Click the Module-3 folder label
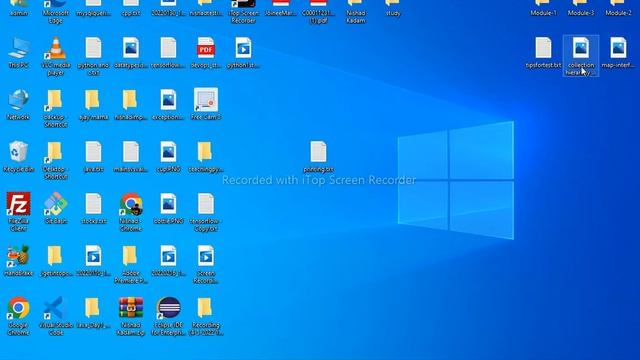This screenshot has height=360, width=640. (x=581, y=13)
